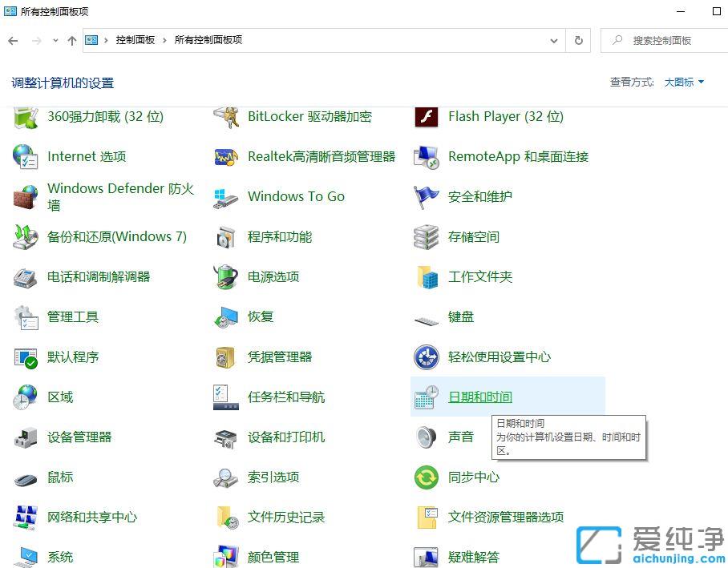Click 声音 speaker icon

(x=427, y=437)
